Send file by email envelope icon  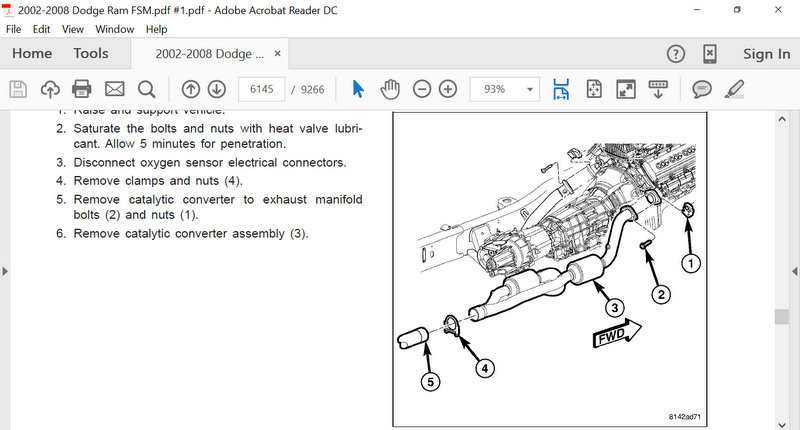114,89
